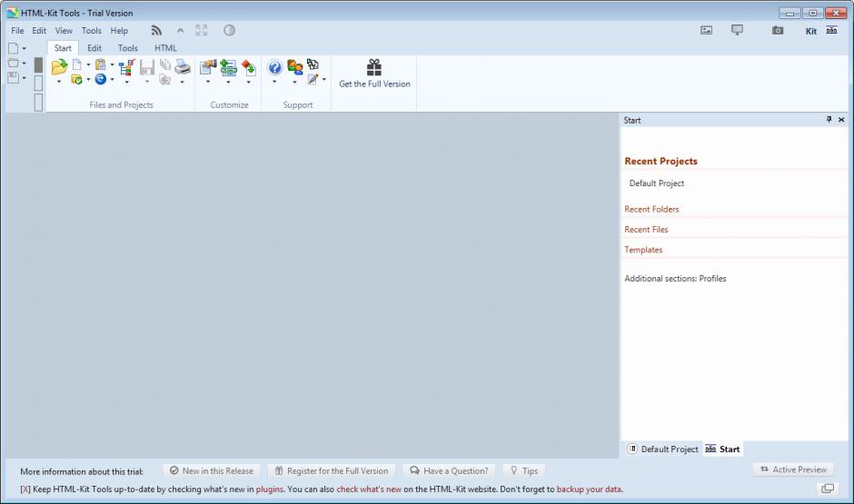
Task: Expand arrow under help question mark icon
Action: point(274,83)
